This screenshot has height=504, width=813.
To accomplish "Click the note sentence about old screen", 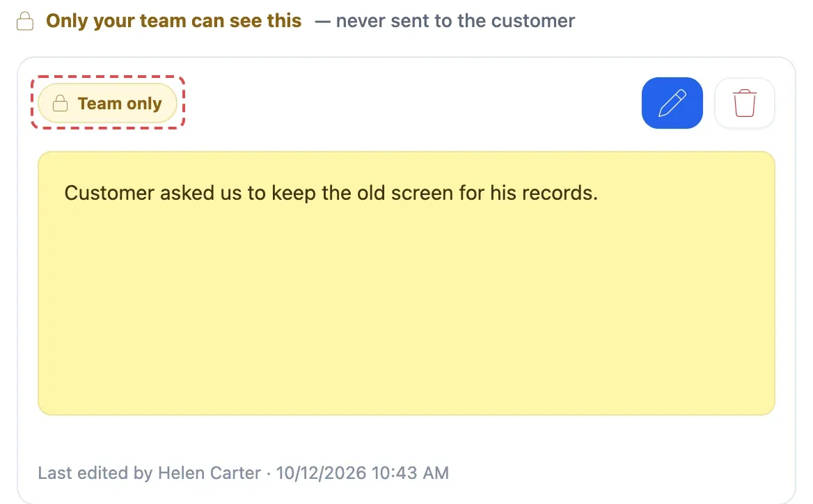I will coord(331,193).
